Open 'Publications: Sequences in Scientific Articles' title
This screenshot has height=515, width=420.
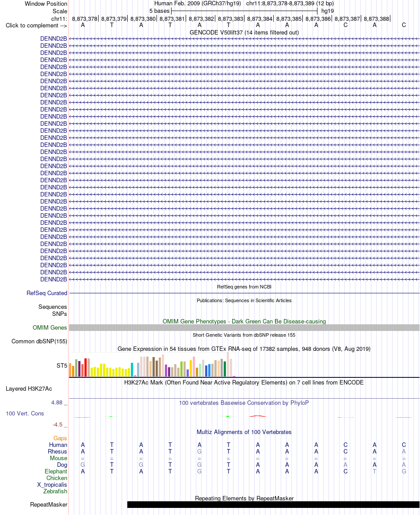tap(244, 300)
